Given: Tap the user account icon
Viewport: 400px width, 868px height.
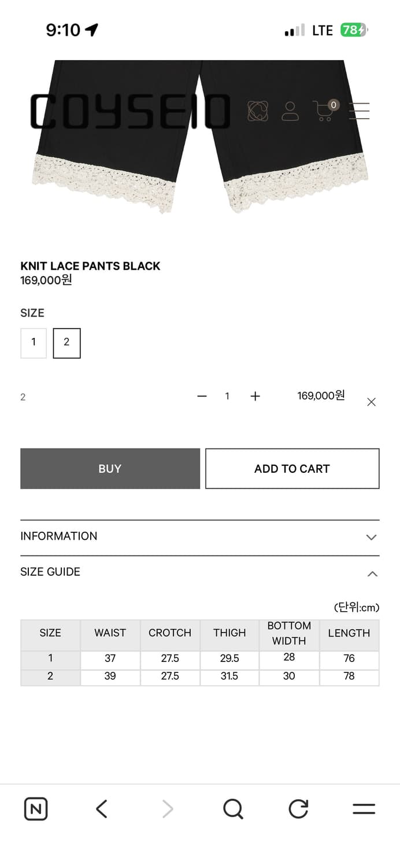Looking at the screenshot, I should point(290,111).
